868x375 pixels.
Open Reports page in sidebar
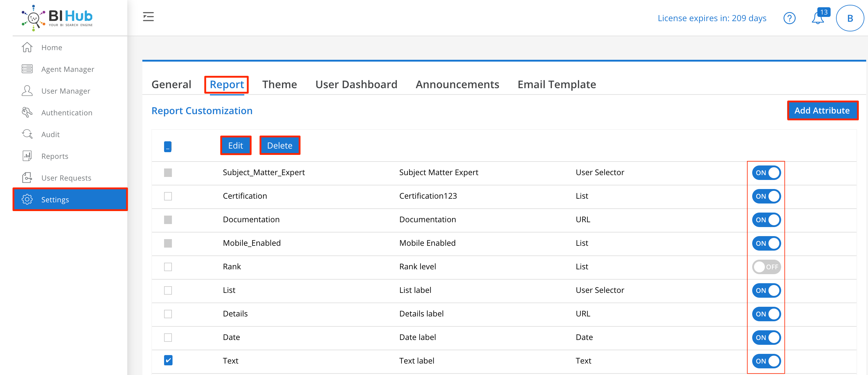point(55,156)
